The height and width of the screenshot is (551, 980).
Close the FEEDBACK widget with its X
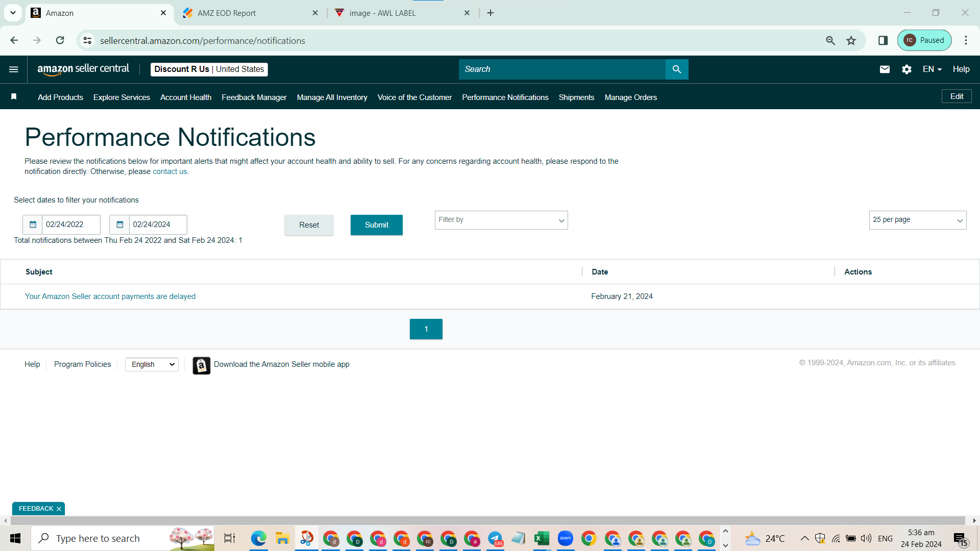coord(59,509)
